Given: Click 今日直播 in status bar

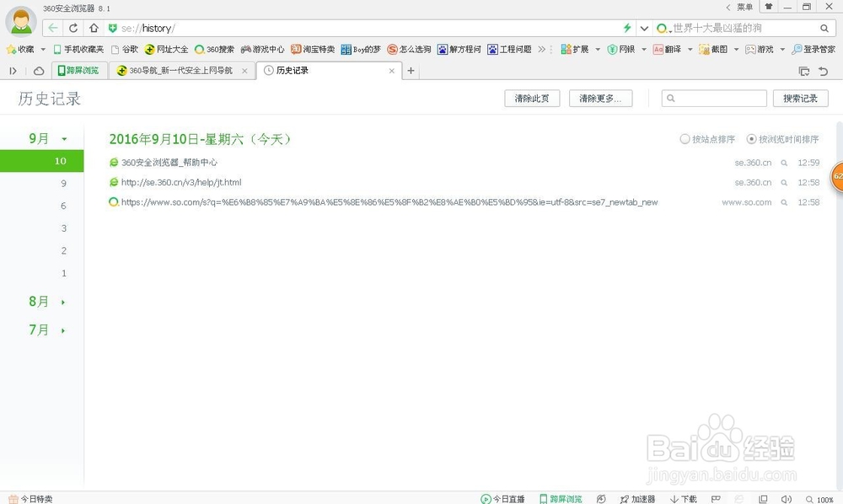Looking at the screenshot, I should pyautogui.click(x=502, y=499).
